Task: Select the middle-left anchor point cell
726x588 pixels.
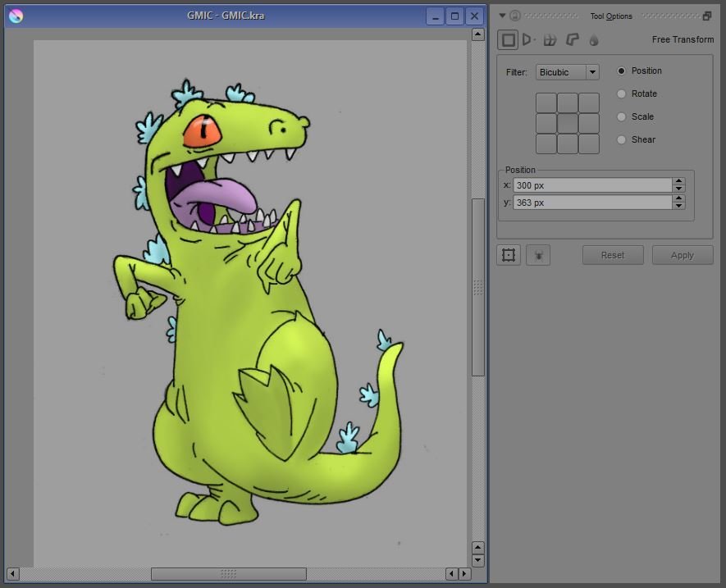Action: click(546, 123)
